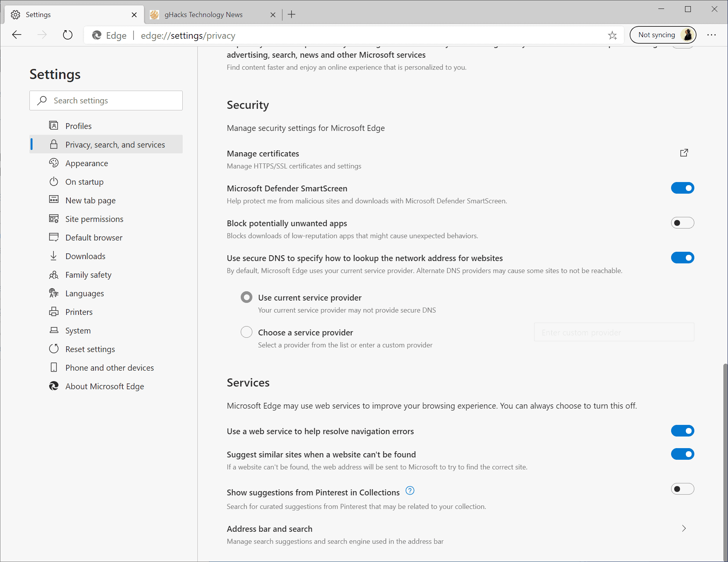Click the Pinterest suggestions help question icon

pyautogui.click(x=410, y=491)
